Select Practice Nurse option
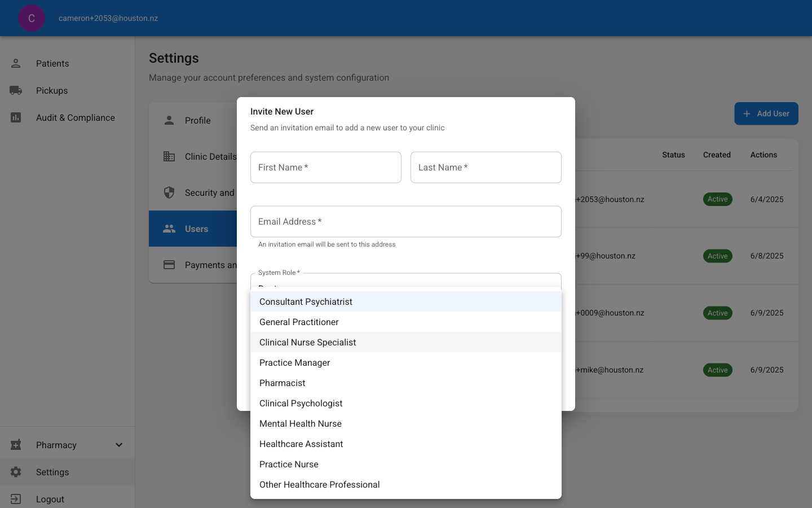 click(x=406, y=464)
